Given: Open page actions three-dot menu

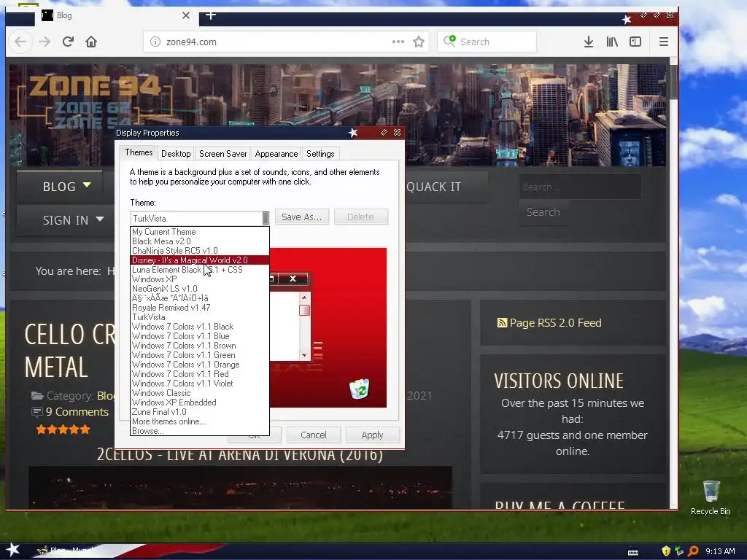Looking at the screenshot, I should [398, 42].
